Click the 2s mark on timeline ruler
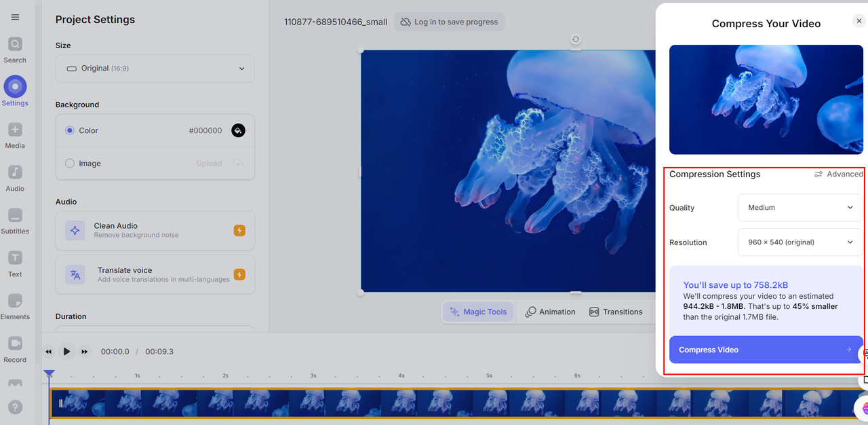Screen dimensions: 868x425 (225, 375)
